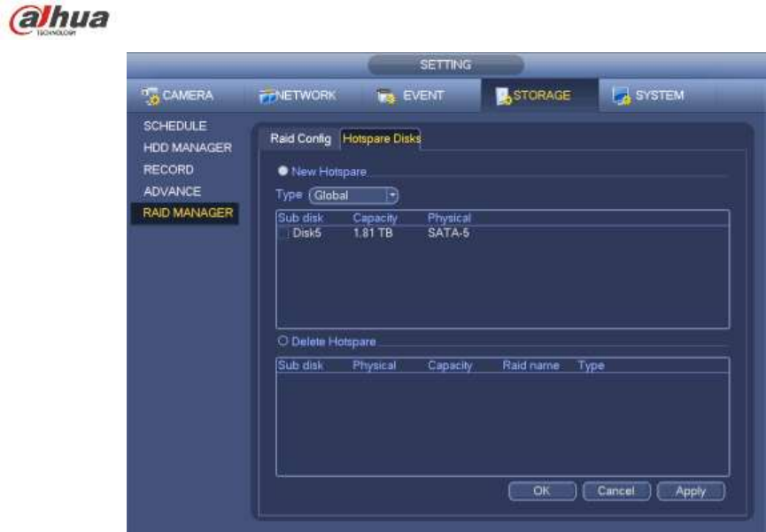Click the SATA-5 physical value
Screen dimensions: 766x532
click(x=448, y=234)
